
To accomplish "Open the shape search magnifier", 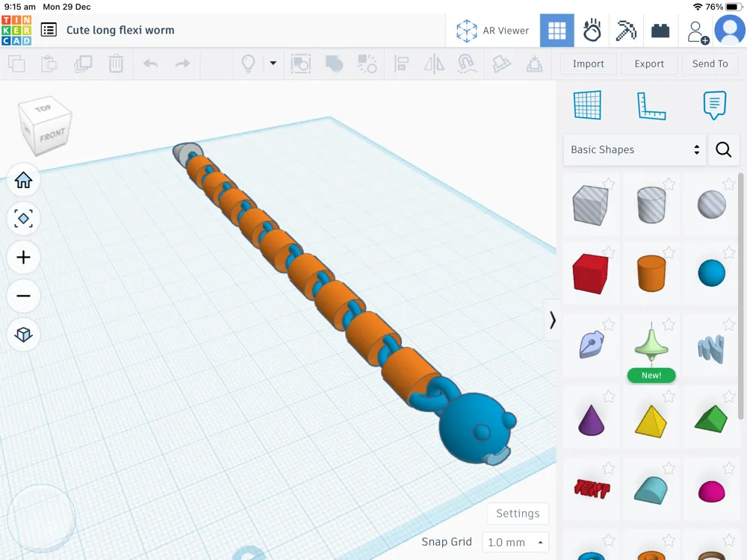I will coord(723,149).
